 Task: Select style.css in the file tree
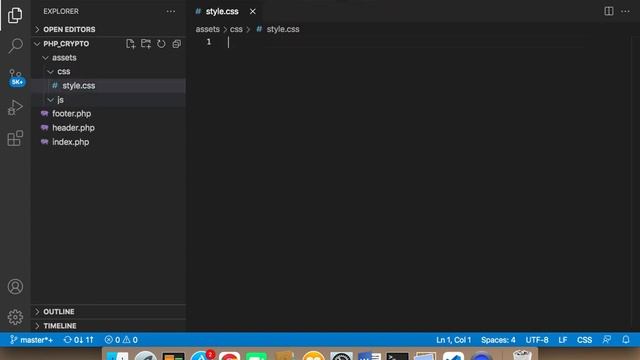[109, 86]
